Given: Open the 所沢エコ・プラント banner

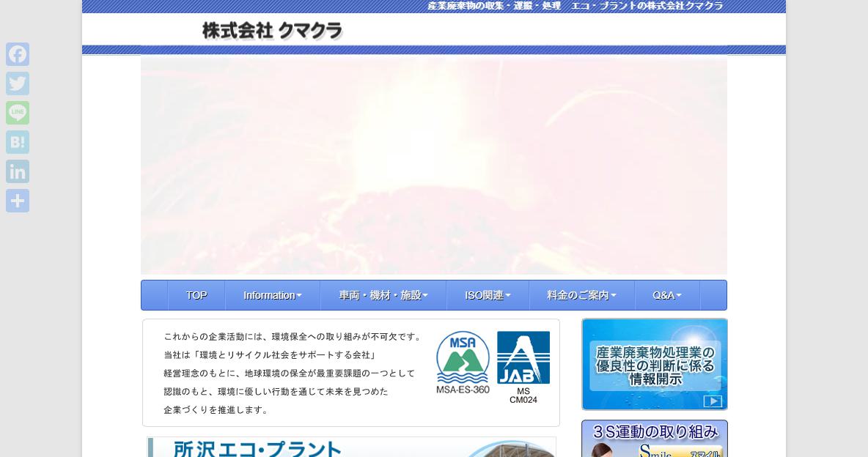Looking at the screenshot, I should point(351,447).
